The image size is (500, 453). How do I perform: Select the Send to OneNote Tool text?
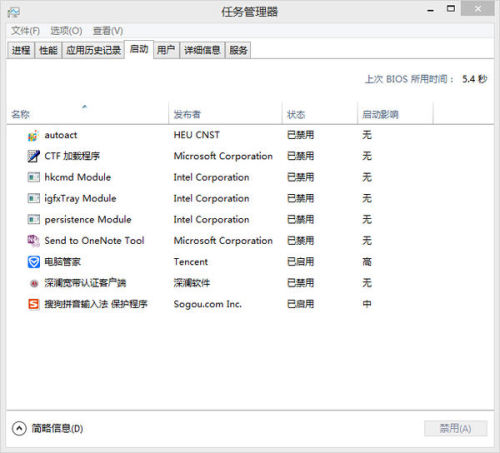point(94,241)
